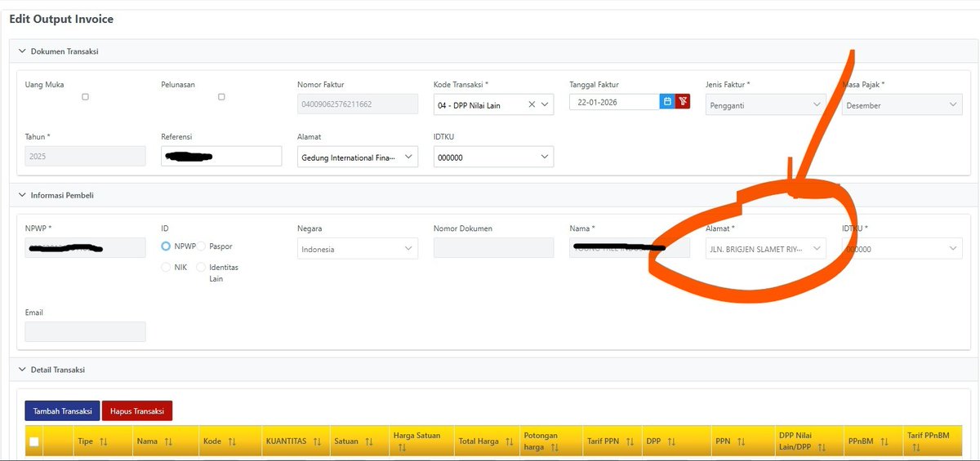
Task: Open the calendar picker for Tanggal Faktur
Action: pyautogui.click(x=667, y=102)
